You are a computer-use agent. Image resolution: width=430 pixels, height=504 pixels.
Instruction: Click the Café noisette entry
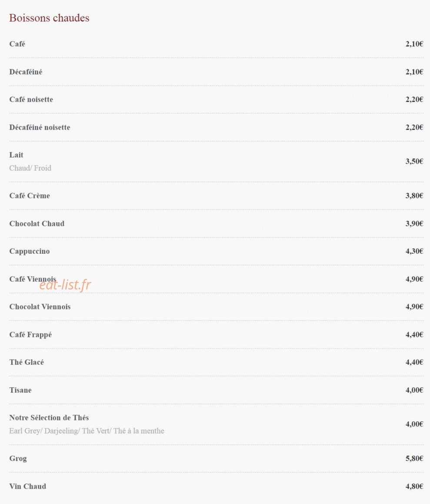[31, 99]
